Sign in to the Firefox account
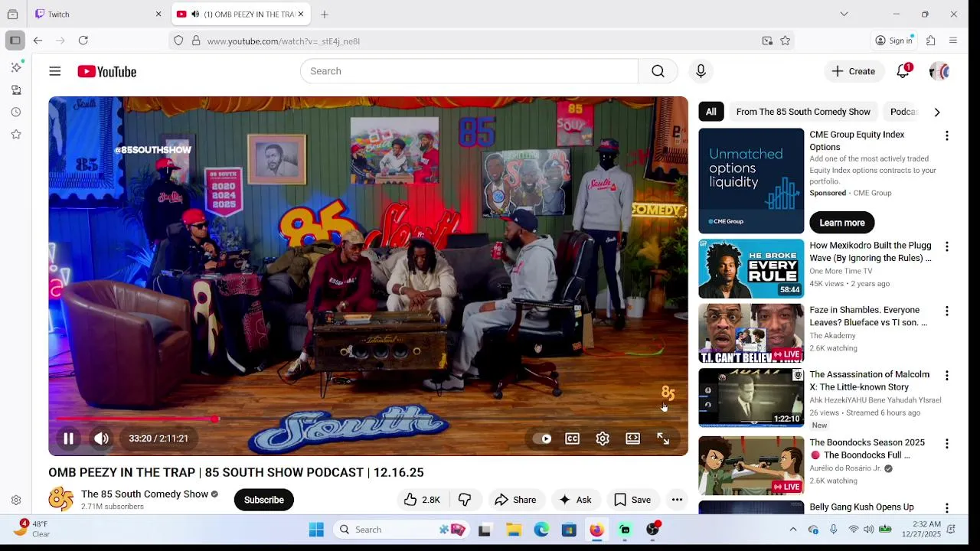Image resolution: width=980 pixels, height=551 pixels. tap(894, 41)
